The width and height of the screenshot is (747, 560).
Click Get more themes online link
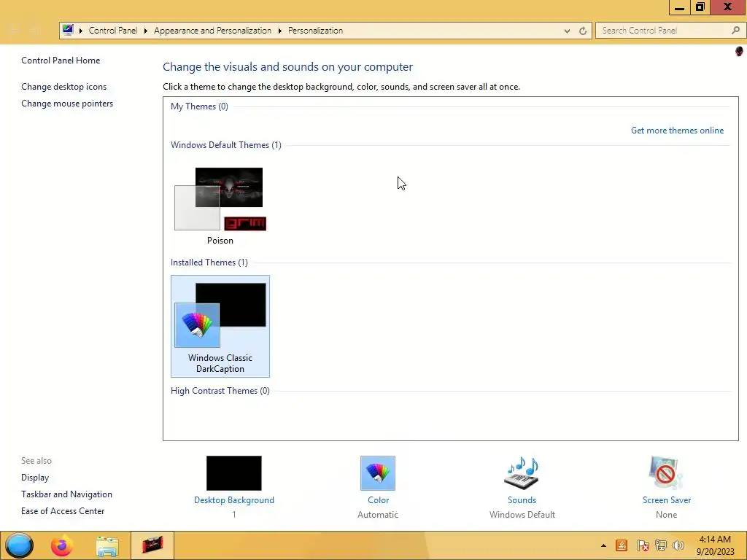(x=677, y=131)
